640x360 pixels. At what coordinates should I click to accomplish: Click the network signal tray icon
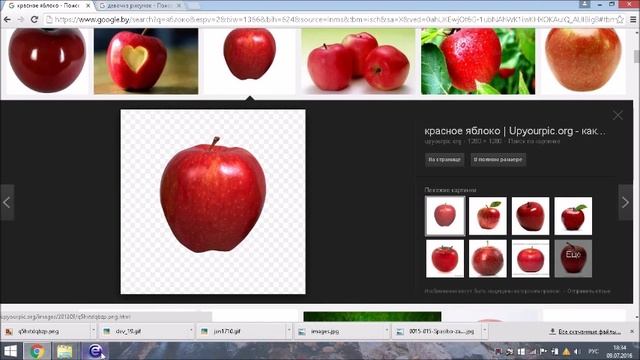(533, 351)
